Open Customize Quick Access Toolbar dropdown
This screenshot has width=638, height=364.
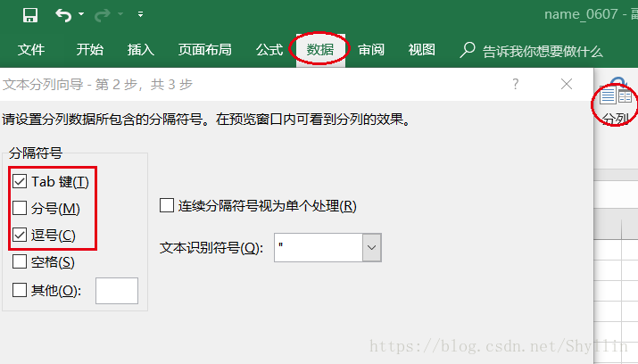140,14
